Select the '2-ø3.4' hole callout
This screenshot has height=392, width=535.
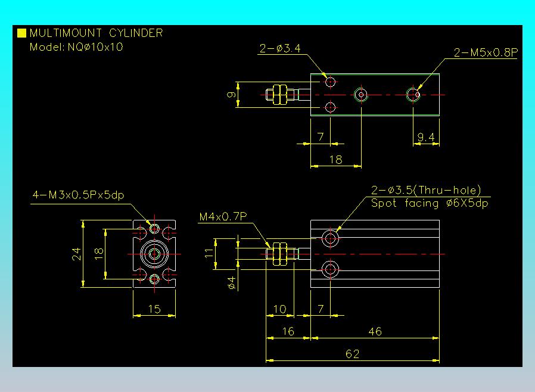280,48
